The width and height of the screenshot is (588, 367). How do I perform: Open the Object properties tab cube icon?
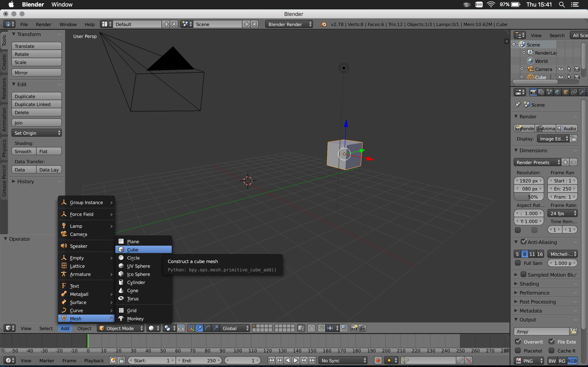pos(566,92)
